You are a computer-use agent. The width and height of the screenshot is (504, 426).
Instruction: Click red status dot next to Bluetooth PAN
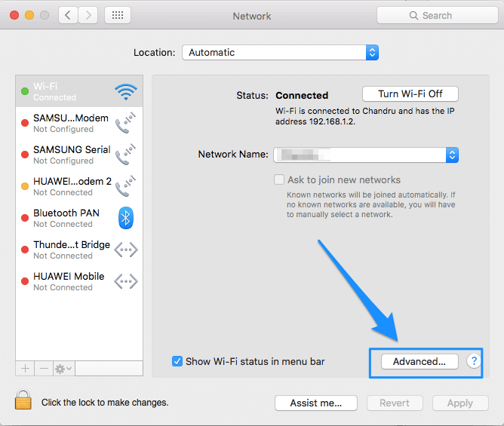coord(25,218)
